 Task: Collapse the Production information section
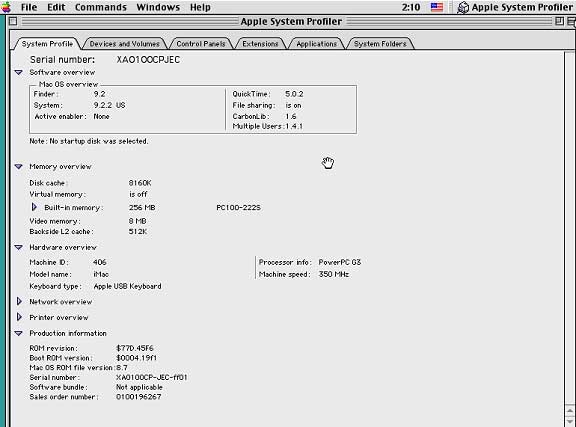click(19, 333)
